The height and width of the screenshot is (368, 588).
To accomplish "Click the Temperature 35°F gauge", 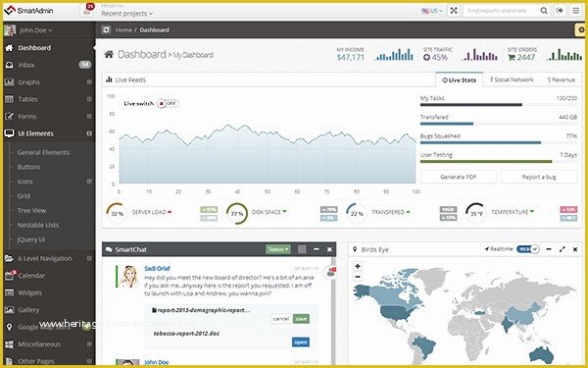I will 476,213.
